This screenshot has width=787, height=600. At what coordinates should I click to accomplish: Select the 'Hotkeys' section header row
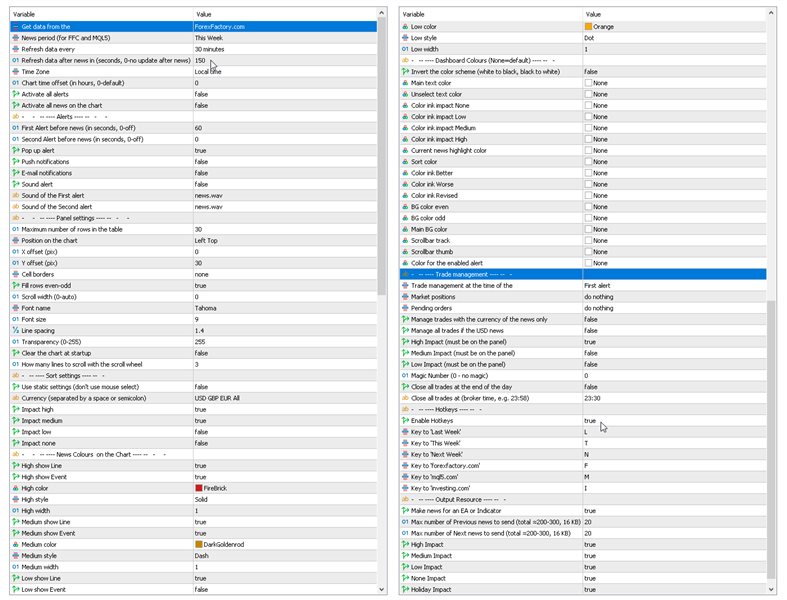click(583, 409)
